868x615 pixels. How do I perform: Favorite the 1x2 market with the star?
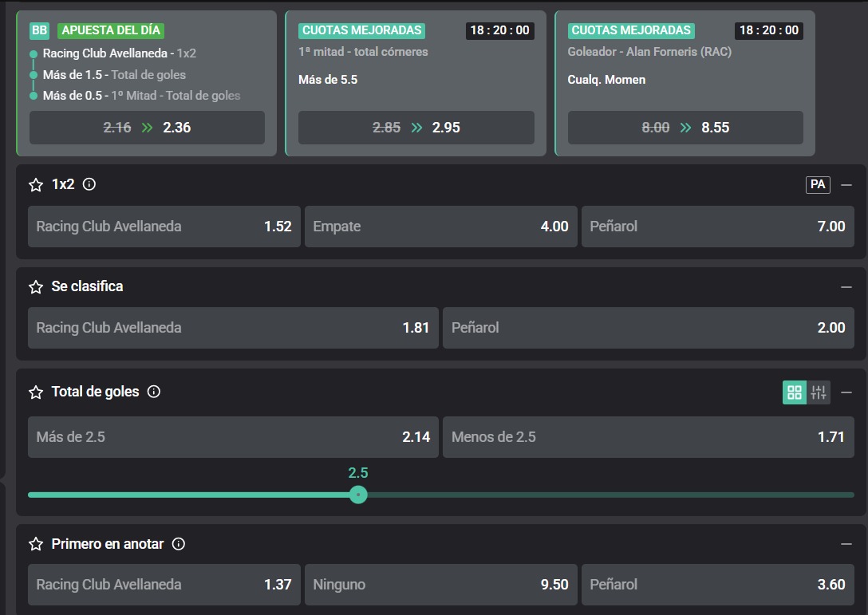pos(36,185)
